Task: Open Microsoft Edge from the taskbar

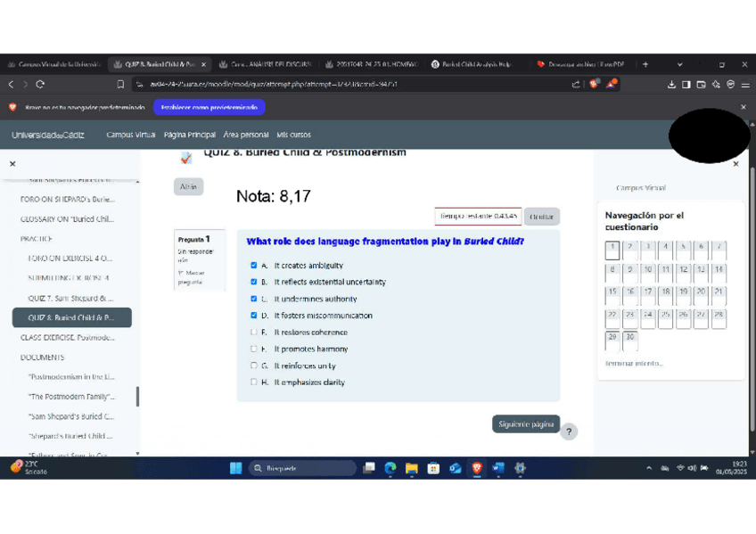Action: [x=390, y=468]
